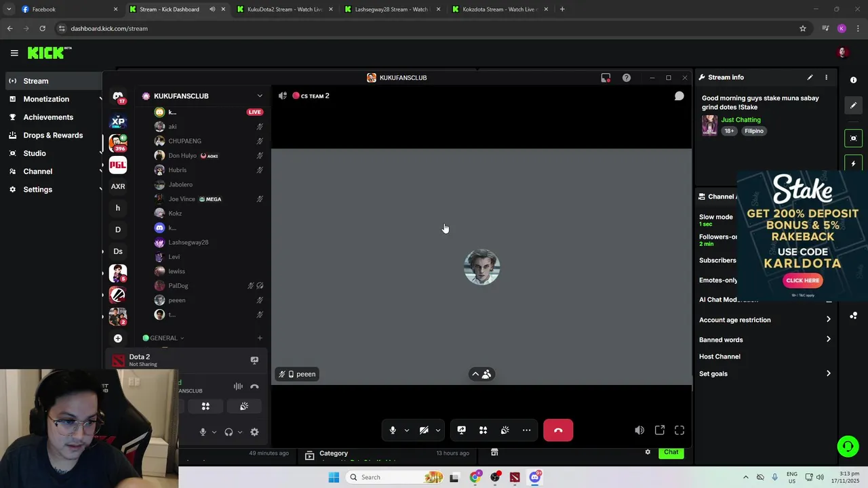Toggle microphone mute in user panel
This screenshot has width=868, height=488.
click(x=202, y=432)
